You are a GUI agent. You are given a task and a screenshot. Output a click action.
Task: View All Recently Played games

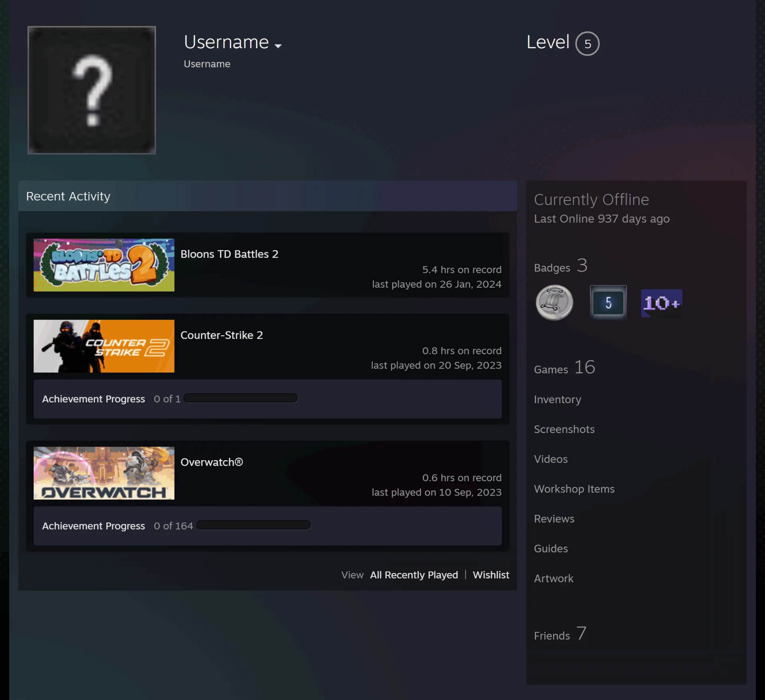(414, 575)
